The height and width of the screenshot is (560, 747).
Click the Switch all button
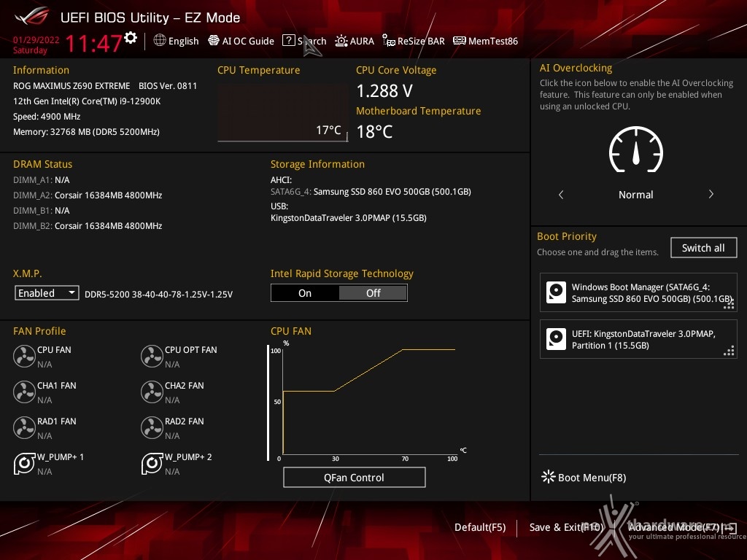(x=703, y=248)
